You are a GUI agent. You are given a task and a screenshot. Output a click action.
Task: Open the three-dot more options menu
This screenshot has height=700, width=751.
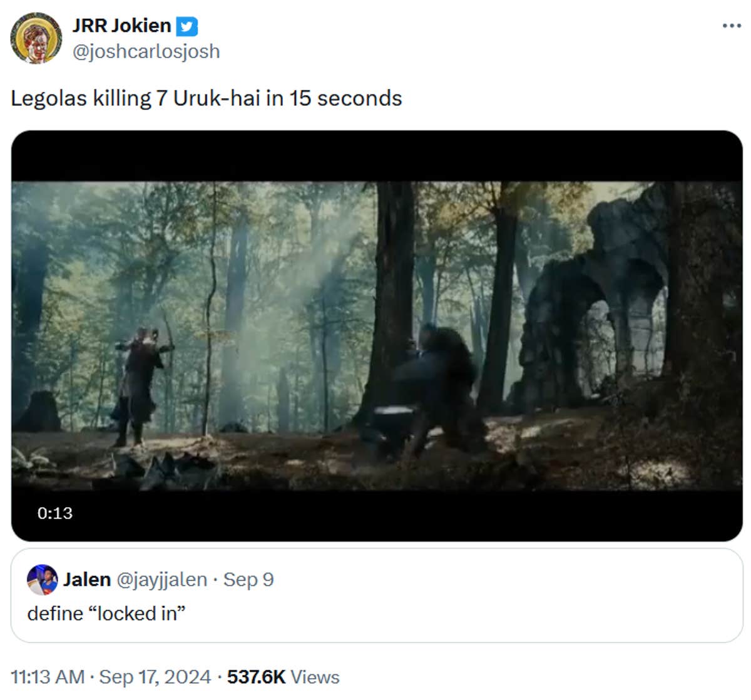point(731,26)
